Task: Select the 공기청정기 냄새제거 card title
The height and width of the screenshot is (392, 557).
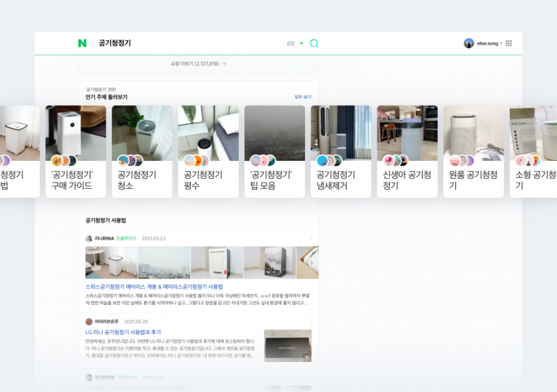Action: click(336, 180)
